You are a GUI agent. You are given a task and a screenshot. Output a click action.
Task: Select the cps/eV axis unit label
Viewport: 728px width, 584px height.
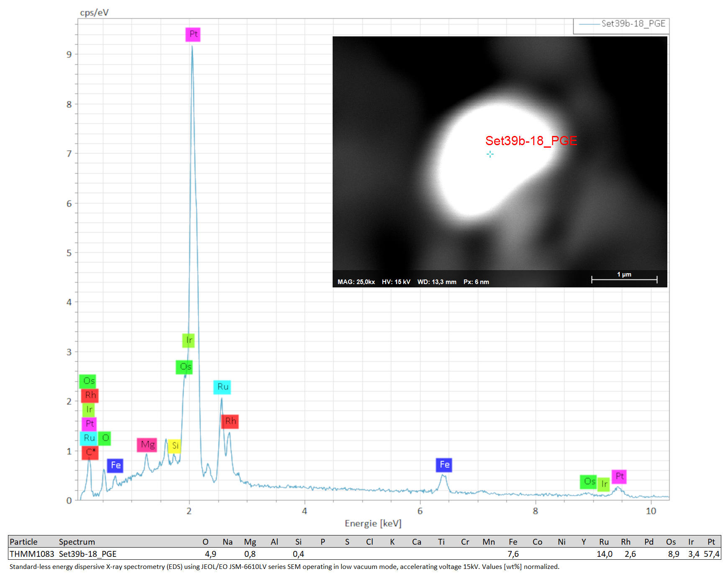(x=94, y=13)
